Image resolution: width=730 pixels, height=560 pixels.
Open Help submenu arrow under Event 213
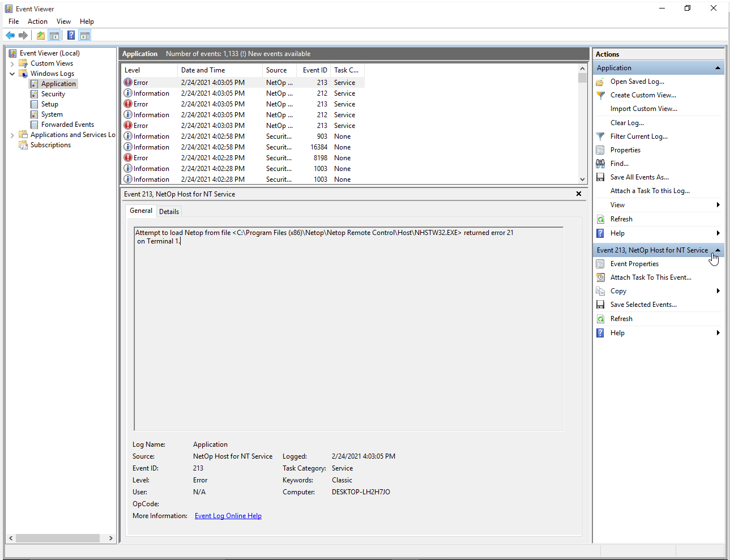pos(718,333)
